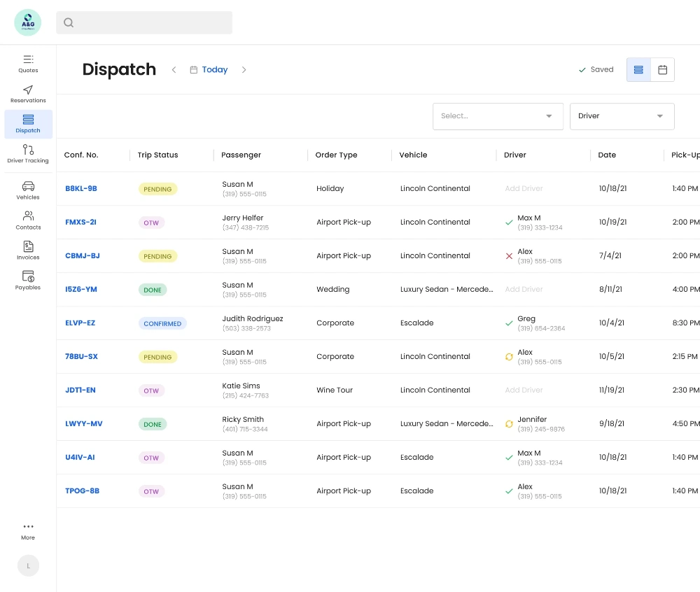Image resolution: width=700 pixels, height=592 pixels.
Task: Open Payables in the sidebar
Action: tap(28, 280)
